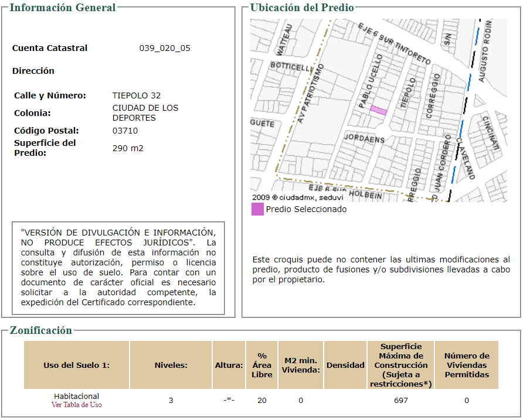Click the Número de Viviendas Permitidas header
Screen dimensions: 523x420
click(467, 365)
